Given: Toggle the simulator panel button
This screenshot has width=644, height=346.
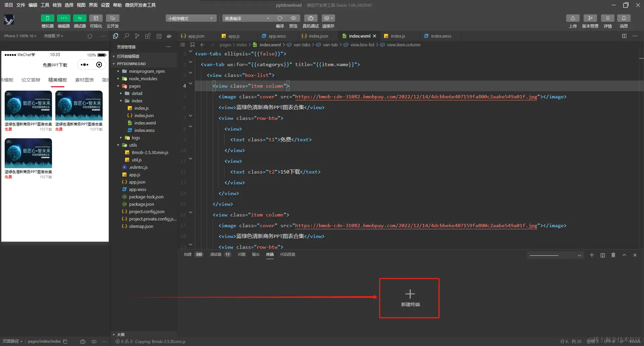Looking at the screenshot, I should (47, 18).
